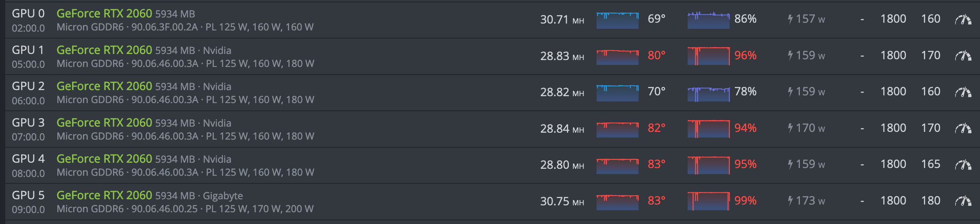Click the speedometer icon on GPU 1 row
Screen dimensions: 980x224
(x=963, y=56)
